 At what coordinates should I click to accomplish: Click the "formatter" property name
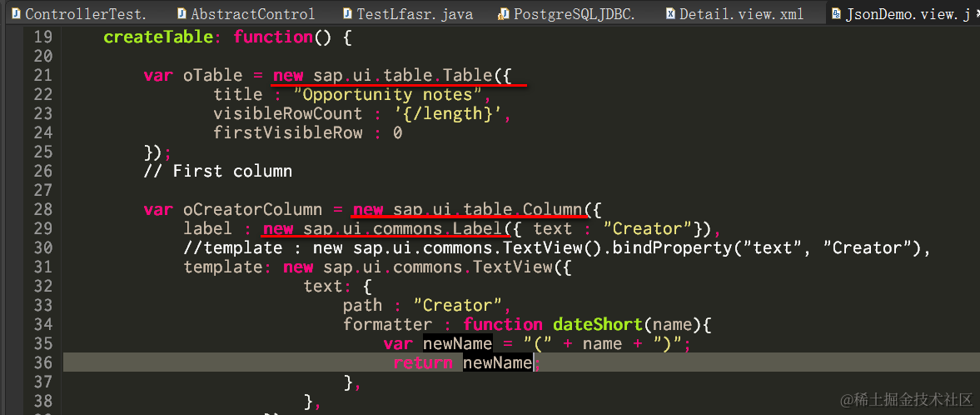point(387,324)
